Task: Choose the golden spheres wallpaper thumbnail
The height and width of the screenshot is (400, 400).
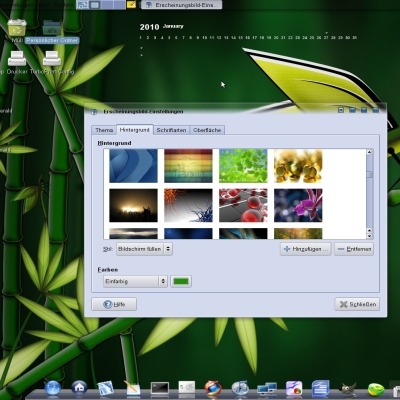Action: (298, 166)
